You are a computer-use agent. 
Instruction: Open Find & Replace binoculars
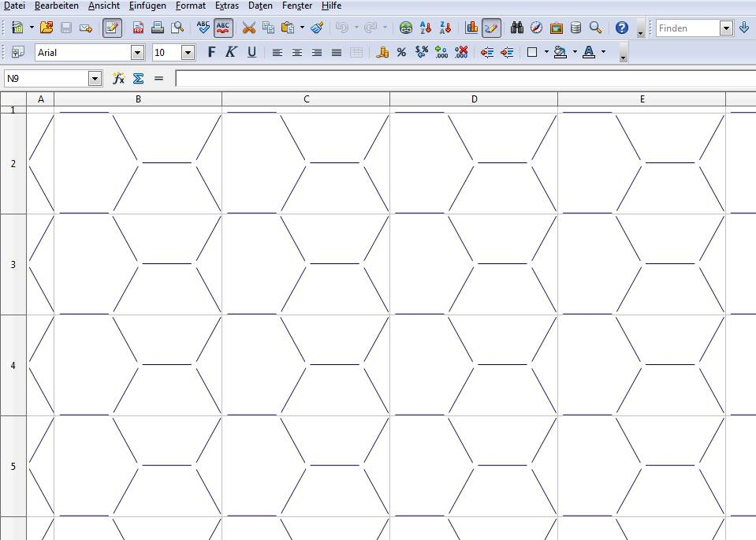517,28
